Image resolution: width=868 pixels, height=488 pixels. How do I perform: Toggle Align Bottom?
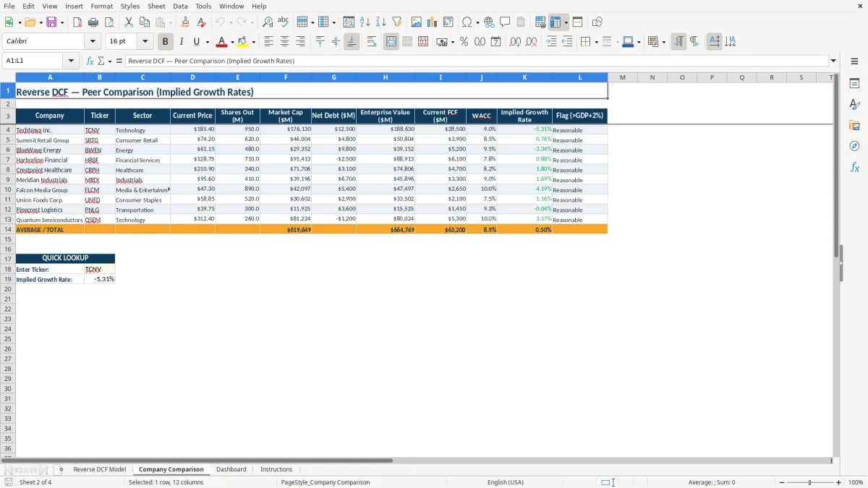(352, 42)
